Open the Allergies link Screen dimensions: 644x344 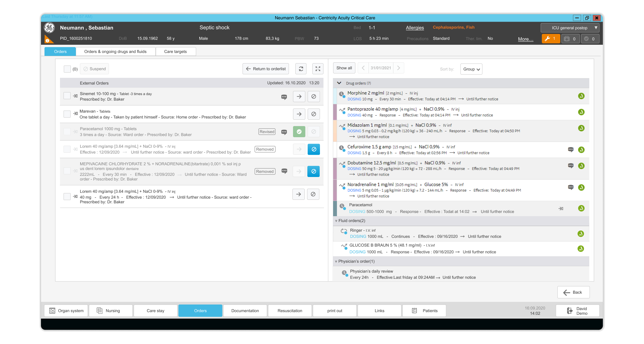pos(415,28)
